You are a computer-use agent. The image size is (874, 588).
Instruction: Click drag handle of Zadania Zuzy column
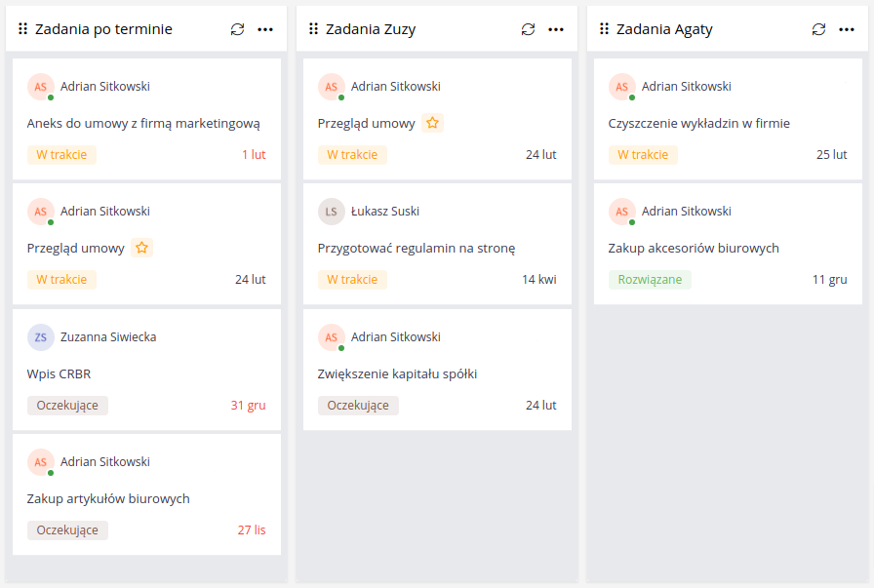tap(314, 29)
